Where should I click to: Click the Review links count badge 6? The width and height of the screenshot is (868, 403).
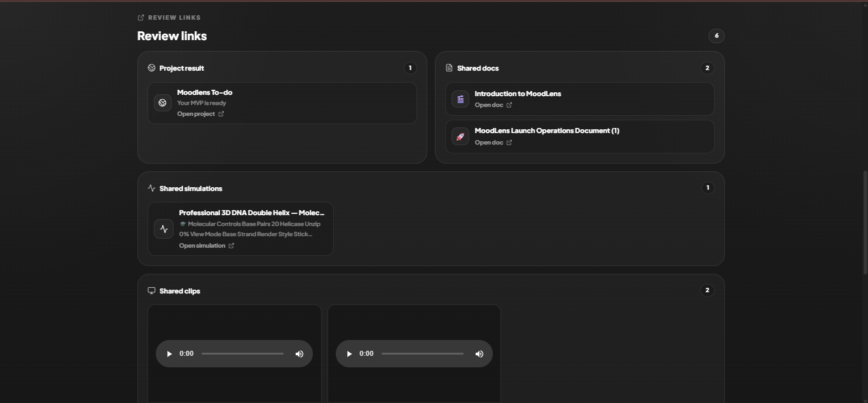[717, 36]
